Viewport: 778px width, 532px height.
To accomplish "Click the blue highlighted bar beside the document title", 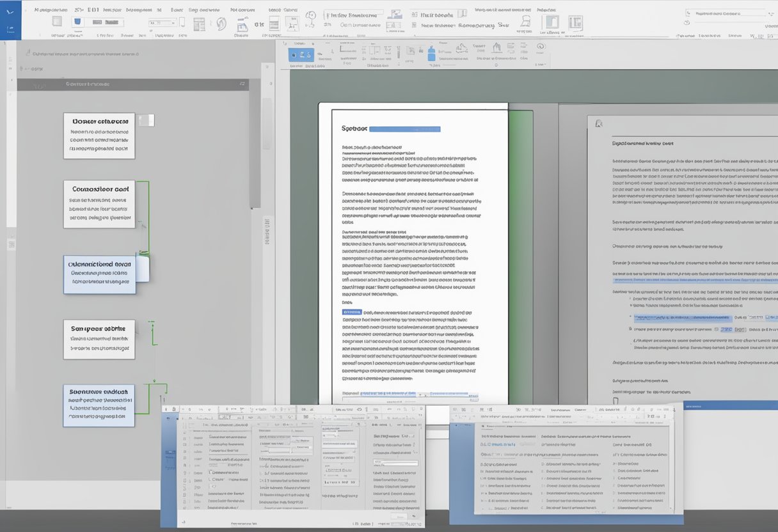I will point(405,129).
